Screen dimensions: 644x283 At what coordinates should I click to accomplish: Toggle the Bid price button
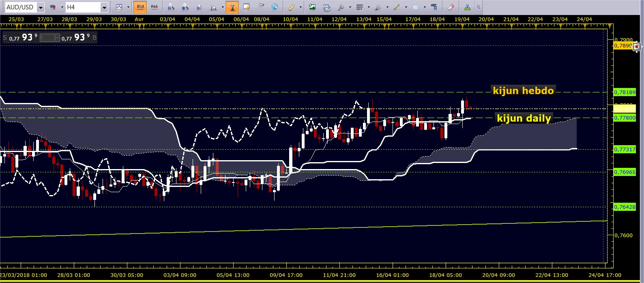pyautogui.click(x=140, y=7)
